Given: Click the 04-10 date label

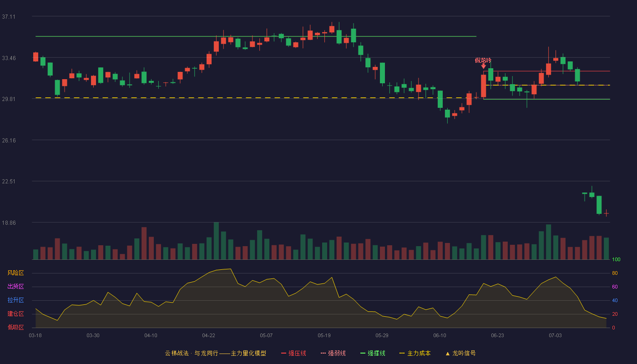Looking at the screenshot, I should [151, 335].
